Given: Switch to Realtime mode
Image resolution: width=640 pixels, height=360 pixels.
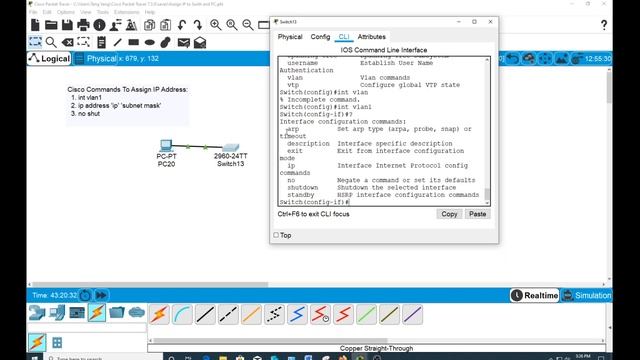Looking at the screenshot, I should pos(534,295).
